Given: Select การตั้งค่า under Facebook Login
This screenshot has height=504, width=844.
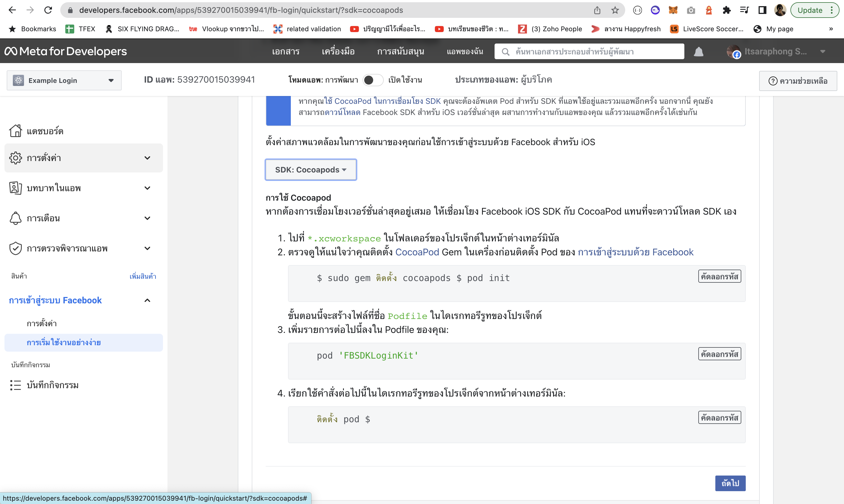Looking at the screenshot, I should point(42,323).
